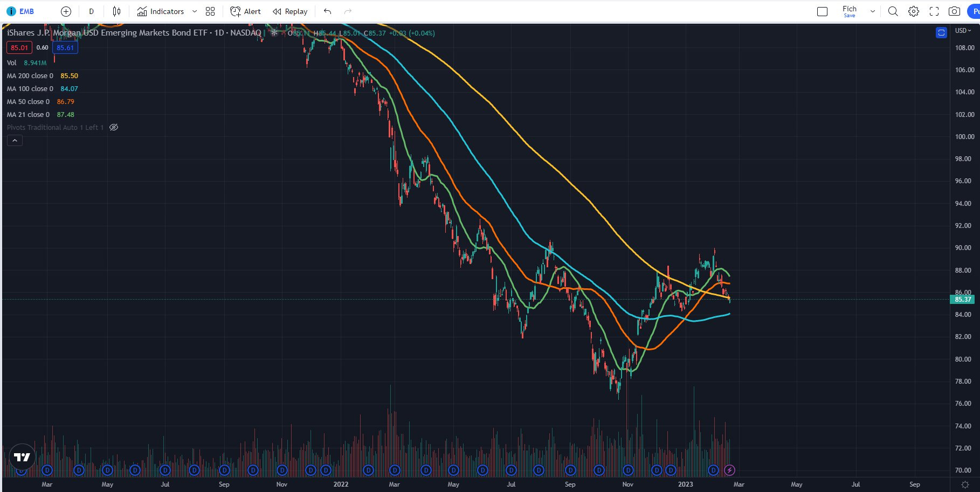
Task: Open the D time interval selector
Action: point(91,11)
